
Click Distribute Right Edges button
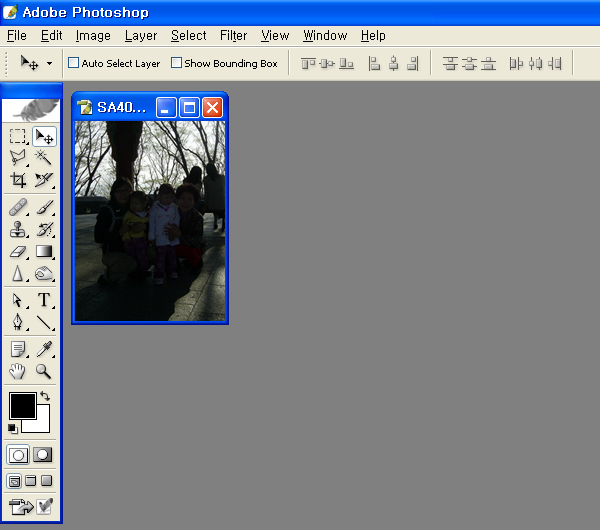click(x=554, y=63)
